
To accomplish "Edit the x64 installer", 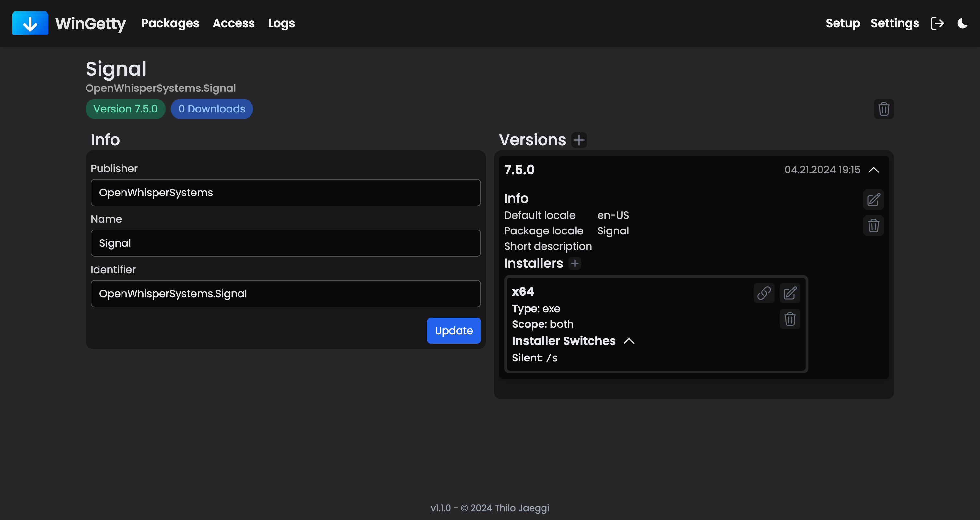I will coord(790,293).
